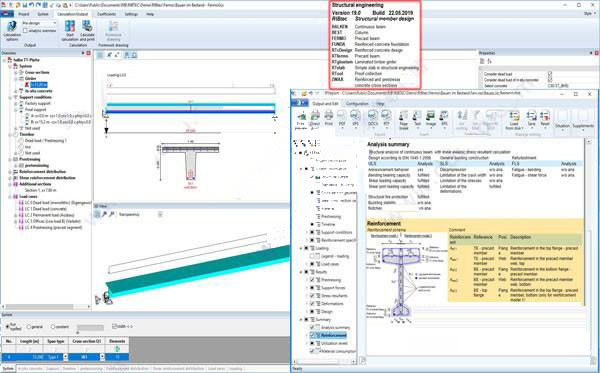The image size is (600, 373).
Task: Enable the Analysis overview checkbox
Action: pos(25,31)
